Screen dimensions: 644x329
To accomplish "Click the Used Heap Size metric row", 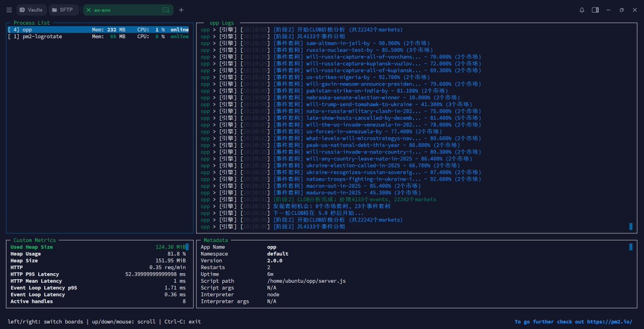I will pos(98,247).
